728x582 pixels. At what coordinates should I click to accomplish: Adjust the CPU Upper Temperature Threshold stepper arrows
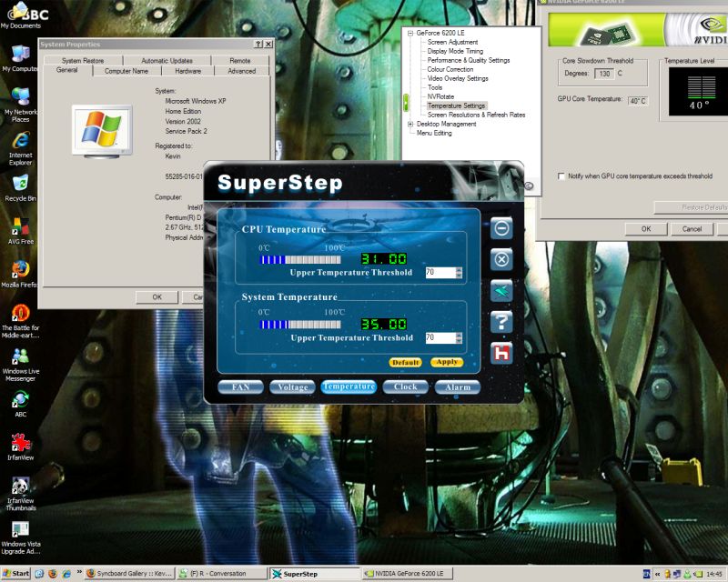pyautogui.click(x=459, y=273)
